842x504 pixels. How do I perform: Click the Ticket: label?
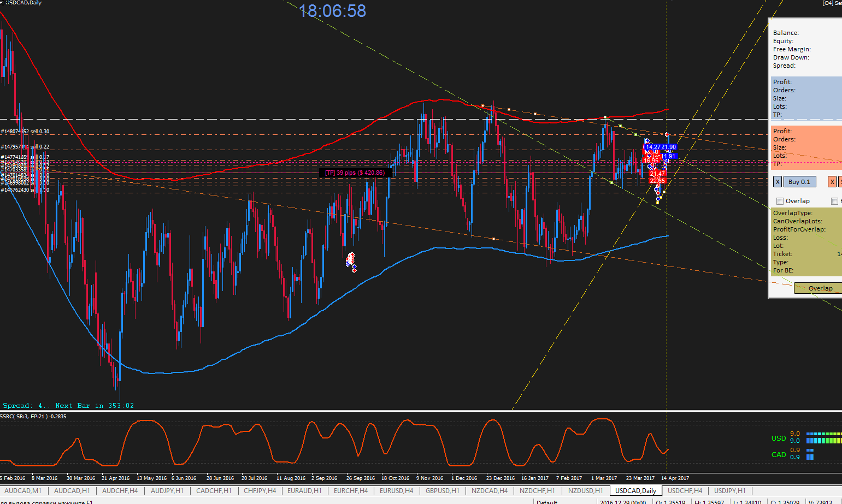782,254
